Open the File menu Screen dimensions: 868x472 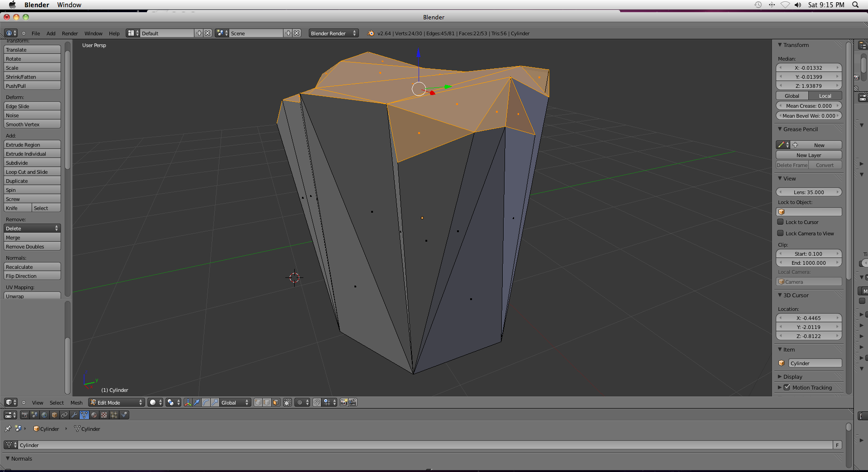[36, 33]
